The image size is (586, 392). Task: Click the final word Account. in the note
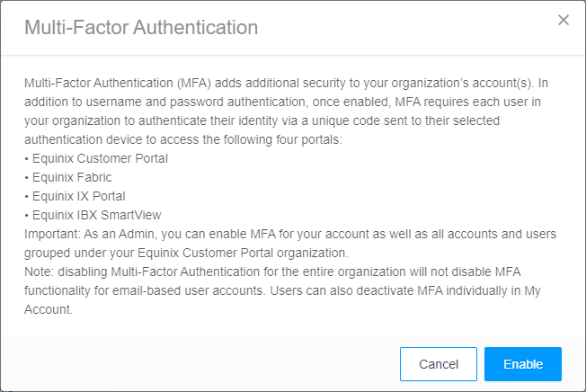click(x=49, y=309)
